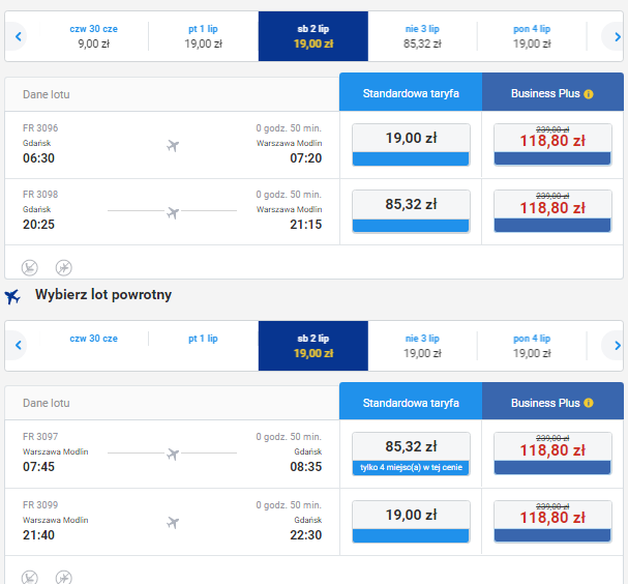Click the plane icon on the FR 3099 row
The image size is (628, 584).
tap(173, 522)
